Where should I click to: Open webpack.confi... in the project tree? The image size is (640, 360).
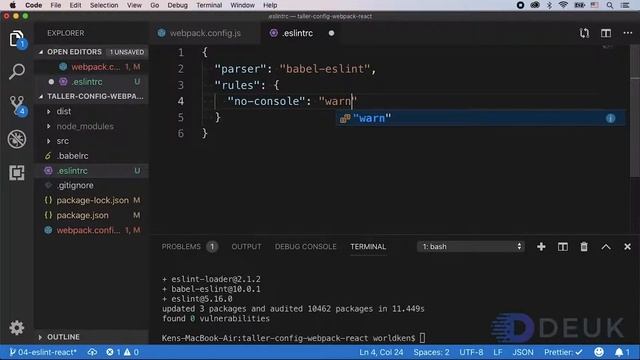click(91, 230)
